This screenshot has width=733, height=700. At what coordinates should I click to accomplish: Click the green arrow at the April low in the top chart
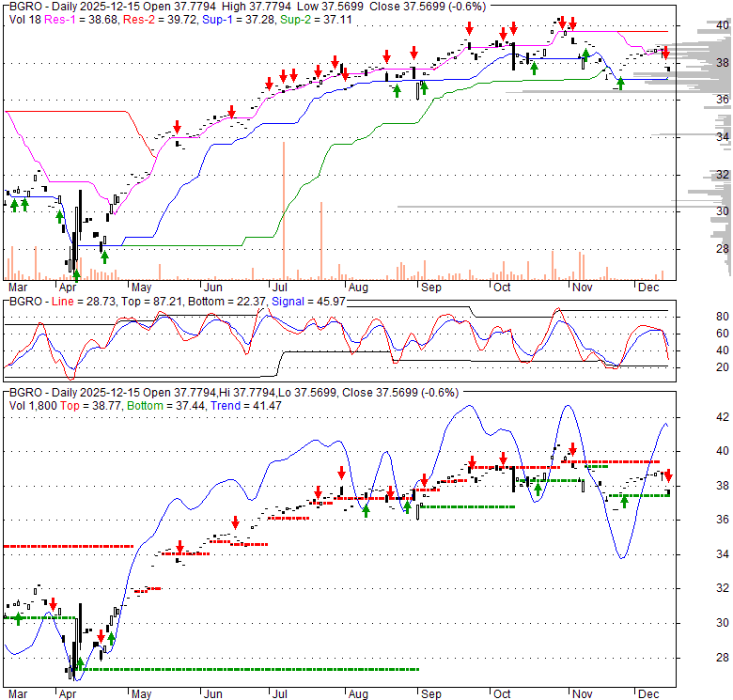pyautogui.click(x=76, y=274)
